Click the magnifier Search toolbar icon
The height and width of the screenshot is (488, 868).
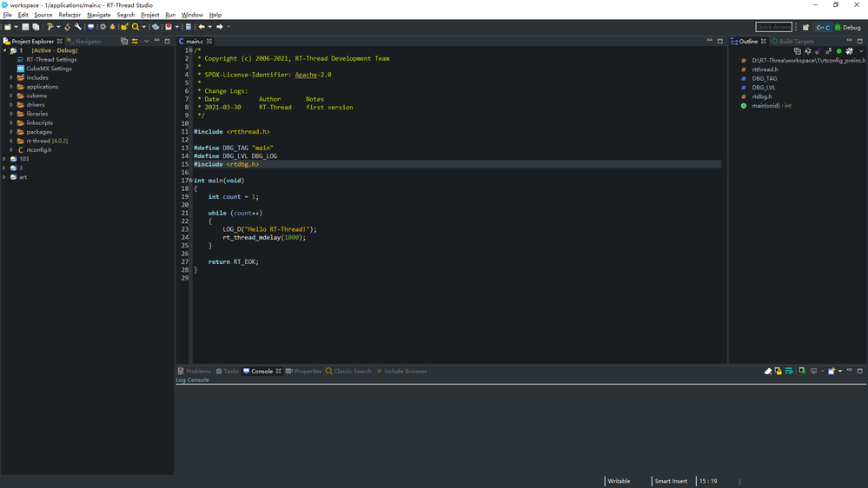(x=136, y=27)
